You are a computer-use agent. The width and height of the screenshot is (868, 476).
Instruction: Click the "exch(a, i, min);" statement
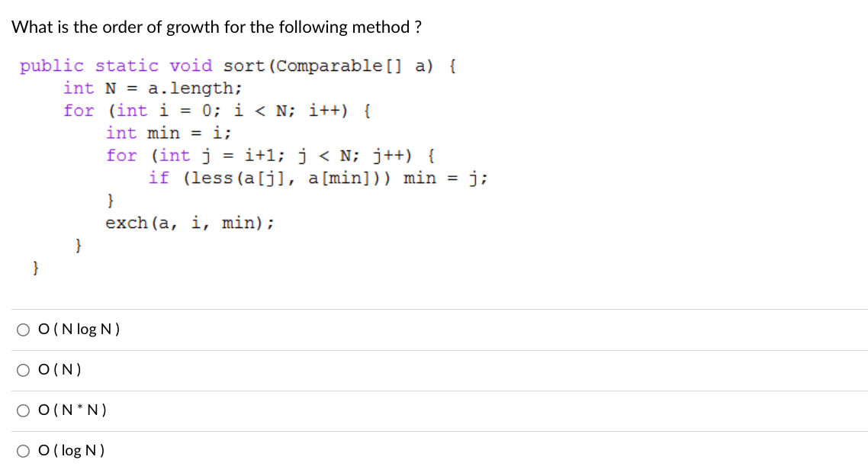click(x=189, y=223)
